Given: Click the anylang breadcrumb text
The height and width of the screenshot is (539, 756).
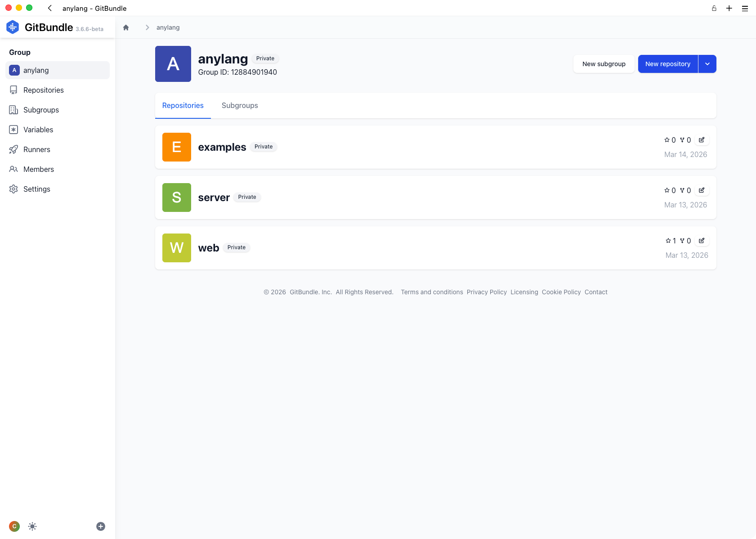Looking at the screenshot, I should pyautogui.click(x=168, y=27).
